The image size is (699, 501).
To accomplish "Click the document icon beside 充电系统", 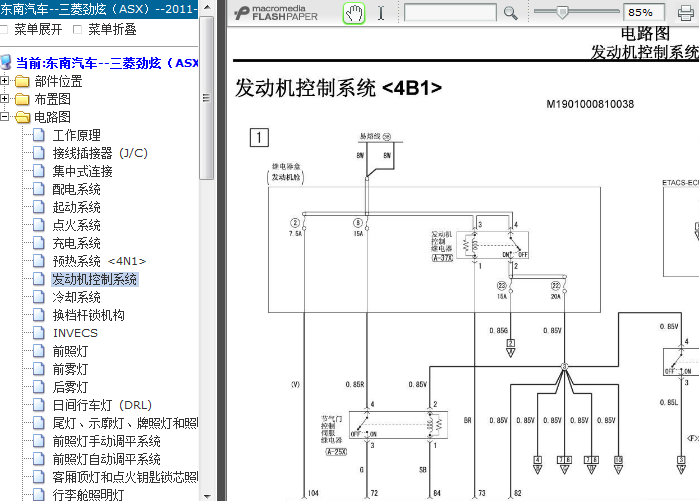I will pos(39,242).
